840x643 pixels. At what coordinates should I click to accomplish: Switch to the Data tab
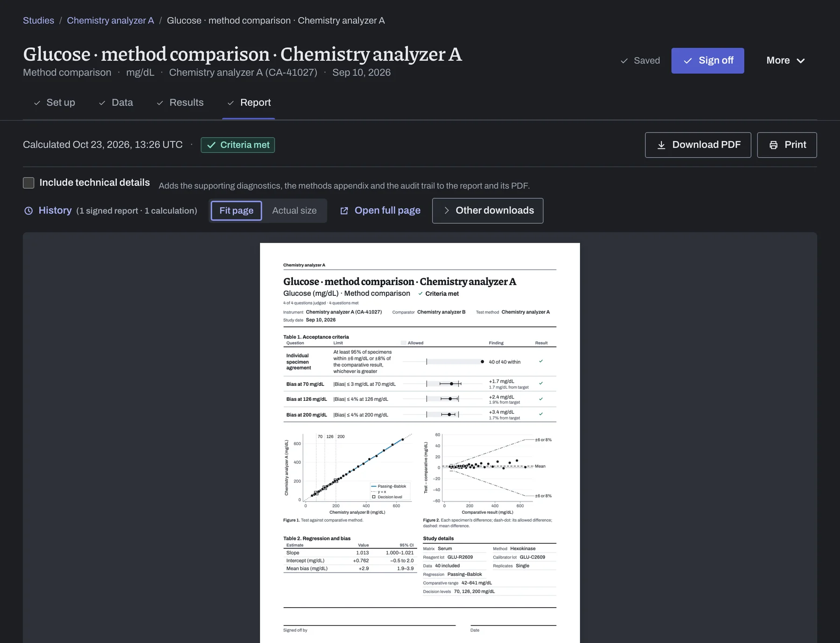[116, 103]
